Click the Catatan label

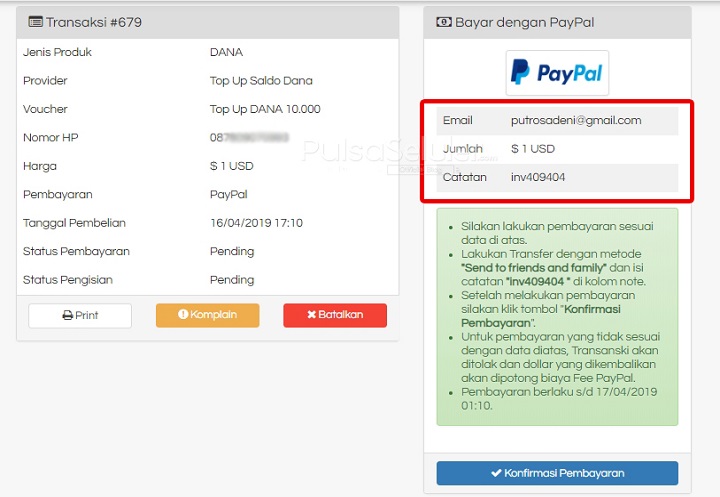(464, 177)
